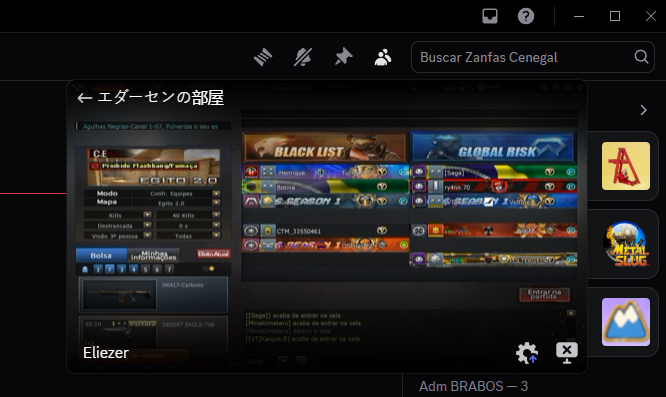
Task: Select player row [Saga] in Global Risk
Action: pos(494,172)
